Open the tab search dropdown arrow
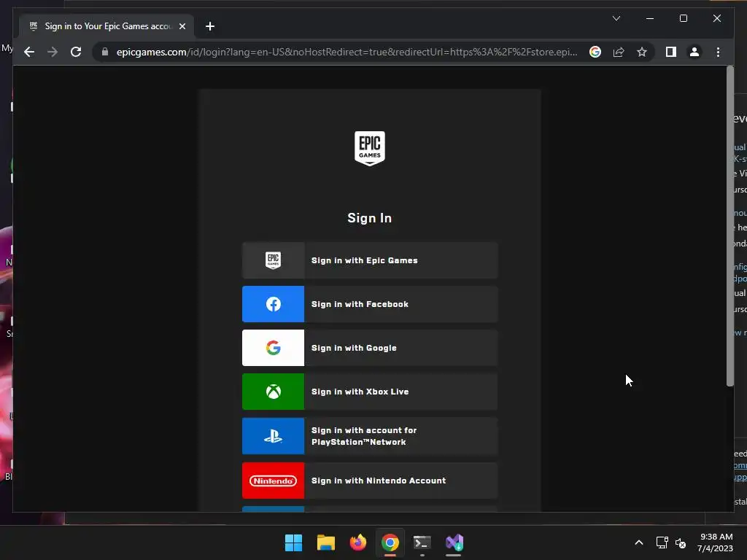747x560 pixels. pyautogui.click(x=616, y=18)
